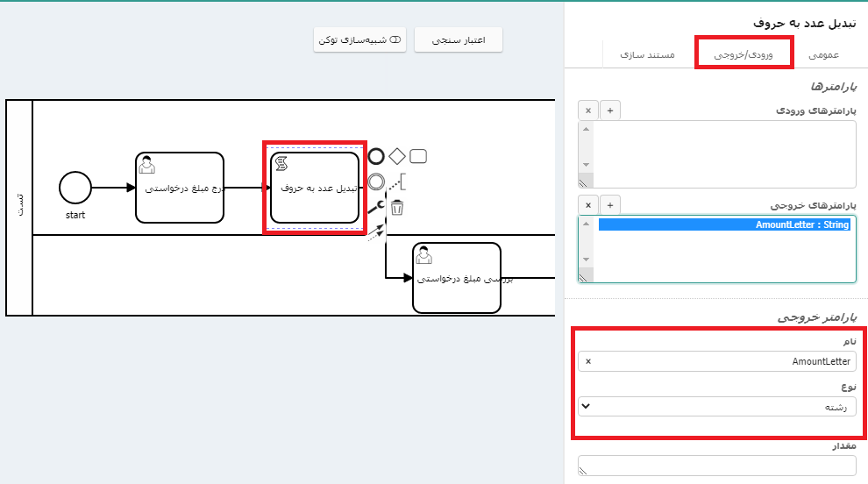Click the مقدار value input field
The width and height of the screenshot is (868, 484).
(x=716, y=465)
